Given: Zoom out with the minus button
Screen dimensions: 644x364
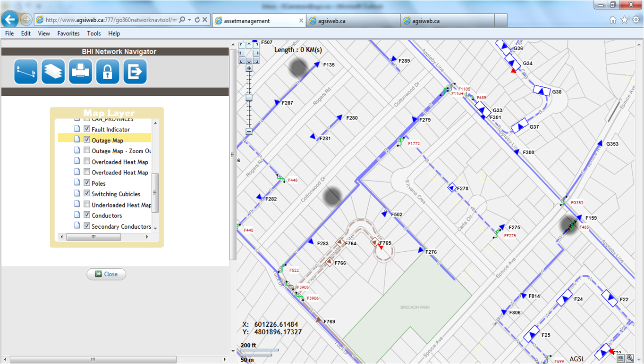Looking at the screenshot, I should tap(249, 132).
